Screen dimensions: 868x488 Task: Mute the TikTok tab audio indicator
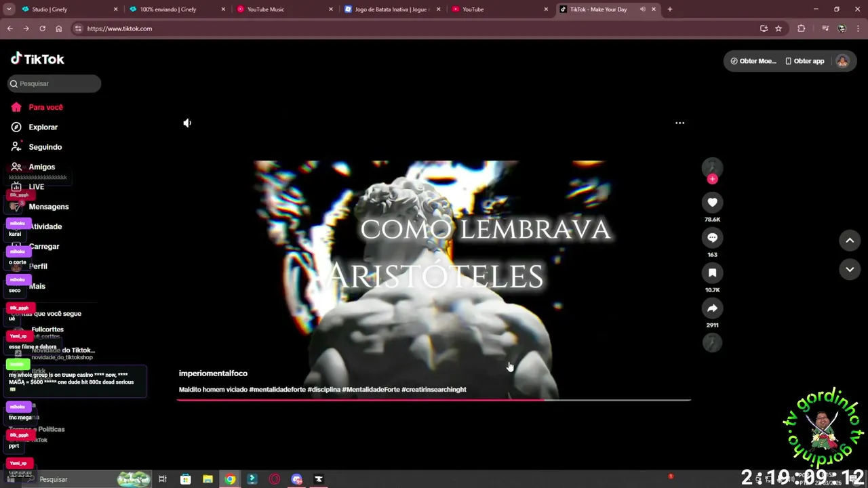pyautogui.click(x=642, y=9)
